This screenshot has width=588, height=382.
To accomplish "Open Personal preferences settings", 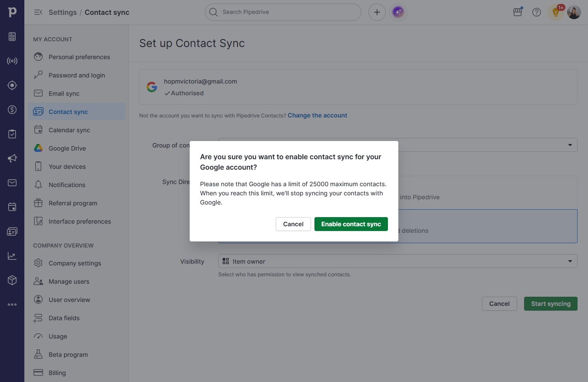I will click(77, 57).
